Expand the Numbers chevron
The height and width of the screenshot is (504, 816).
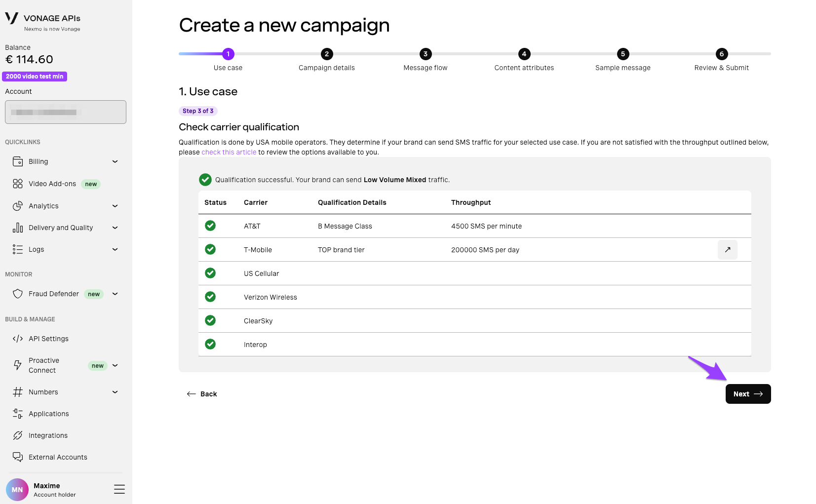[x=115, y=392]
